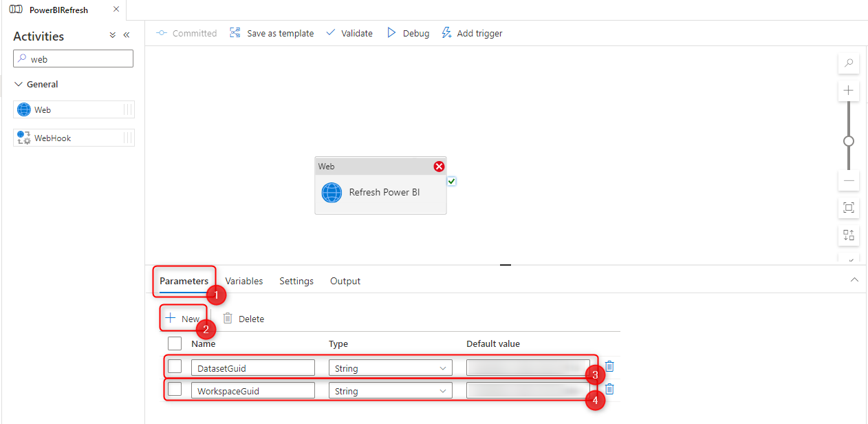Switch to the Variables tab
Screen dimensions: 868x424
click(x=244, y=281)
